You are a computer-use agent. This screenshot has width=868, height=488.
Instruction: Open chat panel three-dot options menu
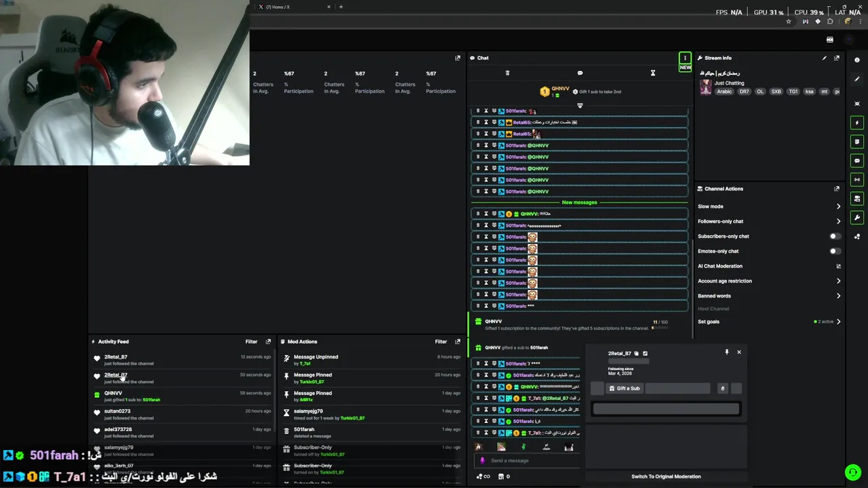[685, 58]
